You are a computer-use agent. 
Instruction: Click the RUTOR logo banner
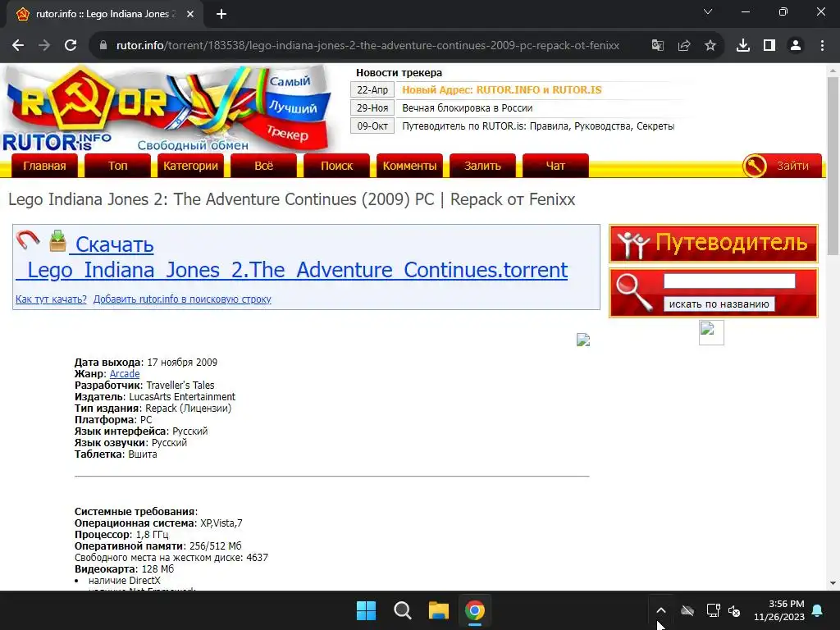(169, 109)
